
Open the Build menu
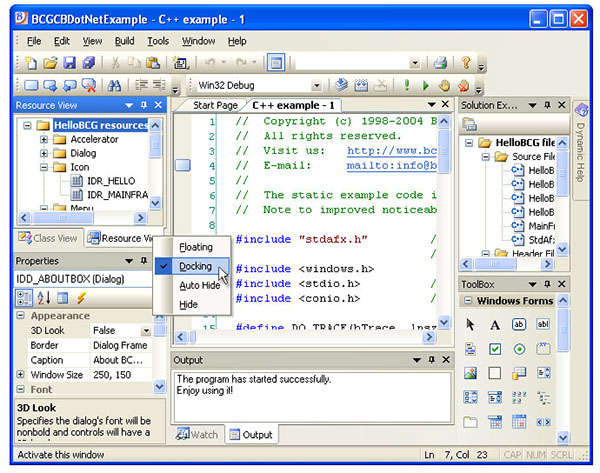coord(123,41)
